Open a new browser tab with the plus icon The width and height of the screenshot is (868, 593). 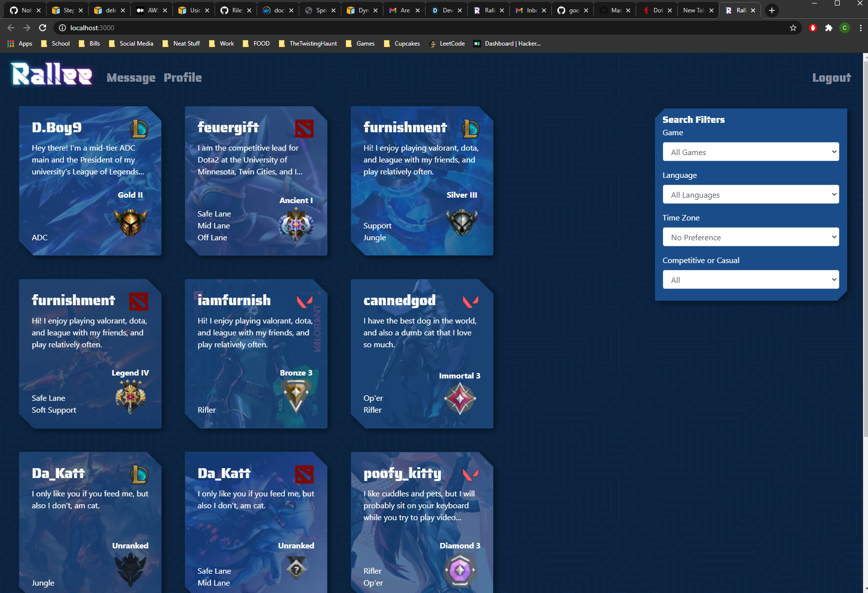pos(772,10)
